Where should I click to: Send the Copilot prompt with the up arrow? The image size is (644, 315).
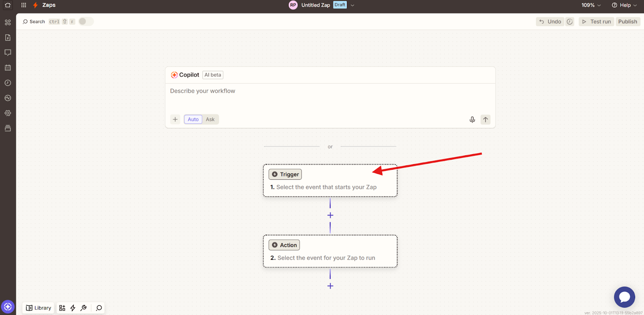click(485, 119)
